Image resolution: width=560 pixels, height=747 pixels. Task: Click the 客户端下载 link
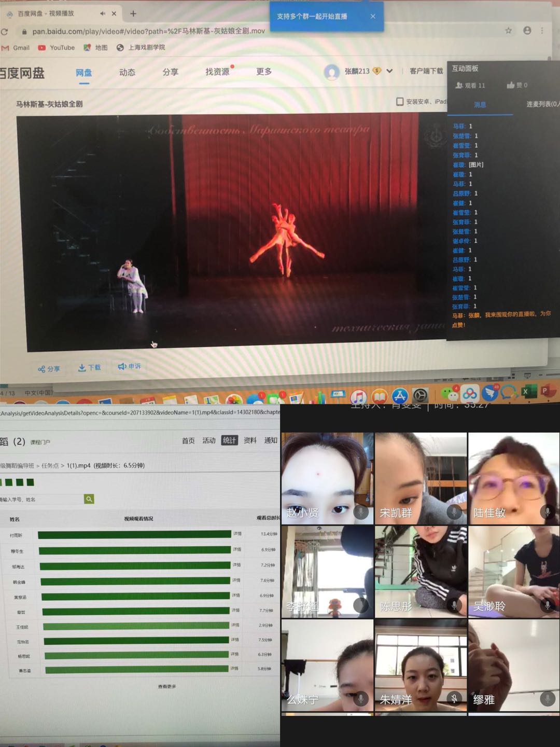426,71
